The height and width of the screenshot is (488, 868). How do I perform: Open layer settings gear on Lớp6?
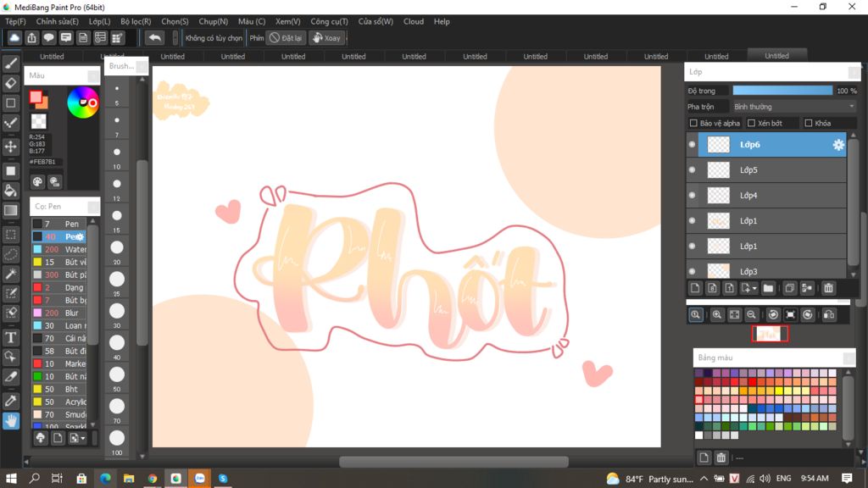point(838,144)
